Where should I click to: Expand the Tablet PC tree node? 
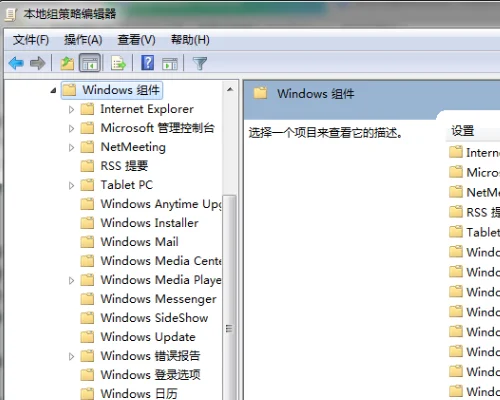pos(71,185)
